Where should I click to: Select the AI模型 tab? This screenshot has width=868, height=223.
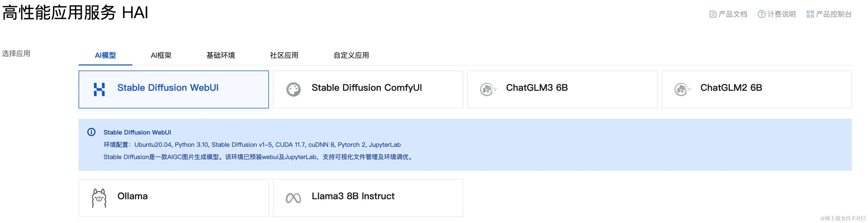coord(105,55)
